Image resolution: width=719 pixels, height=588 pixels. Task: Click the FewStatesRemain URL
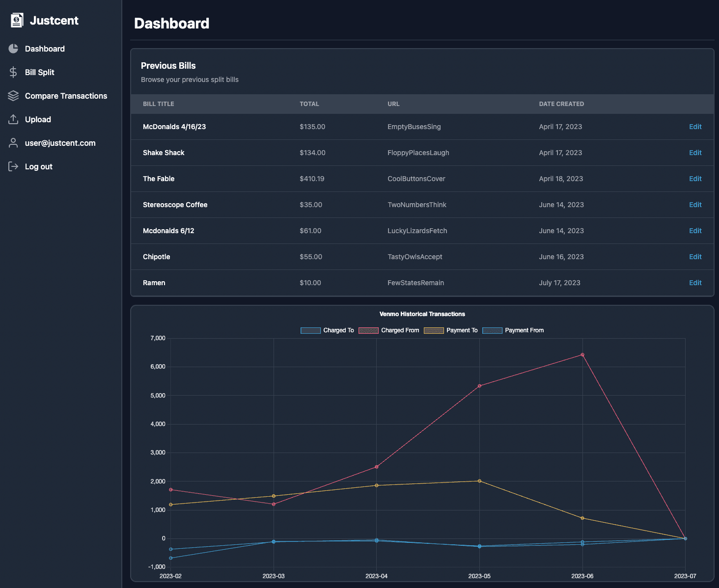(416, 283)
